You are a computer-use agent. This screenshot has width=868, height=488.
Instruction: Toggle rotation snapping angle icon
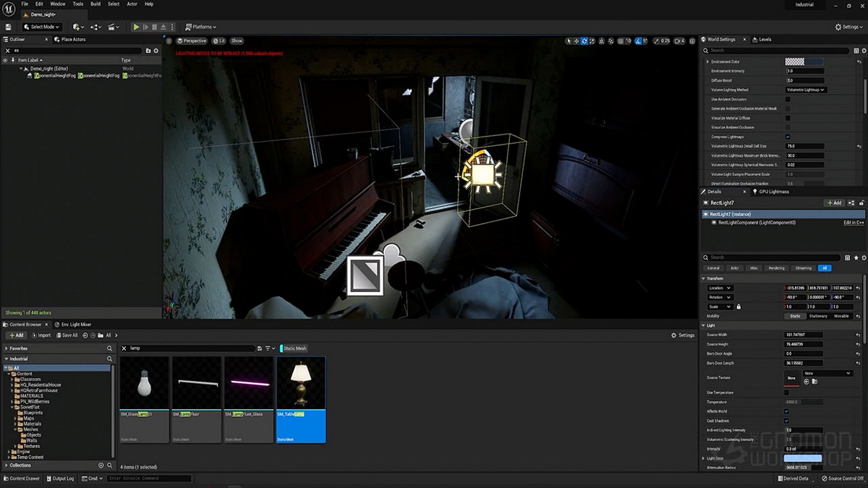639,40
